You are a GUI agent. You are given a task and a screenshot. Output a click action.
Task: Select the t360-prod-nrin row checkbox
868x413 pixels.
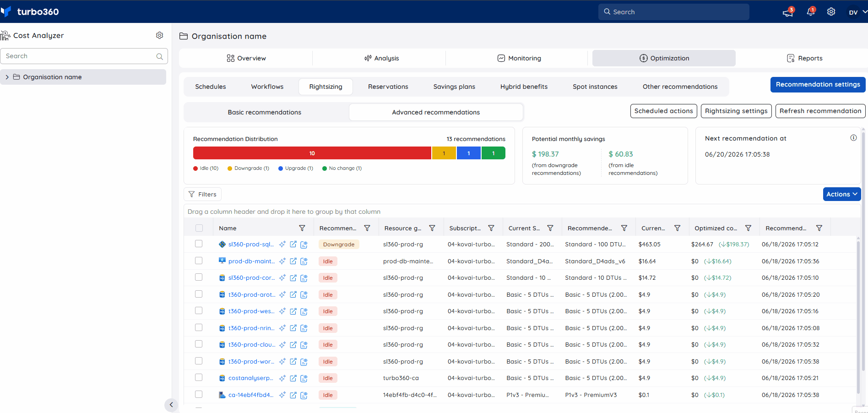point(199,327)
